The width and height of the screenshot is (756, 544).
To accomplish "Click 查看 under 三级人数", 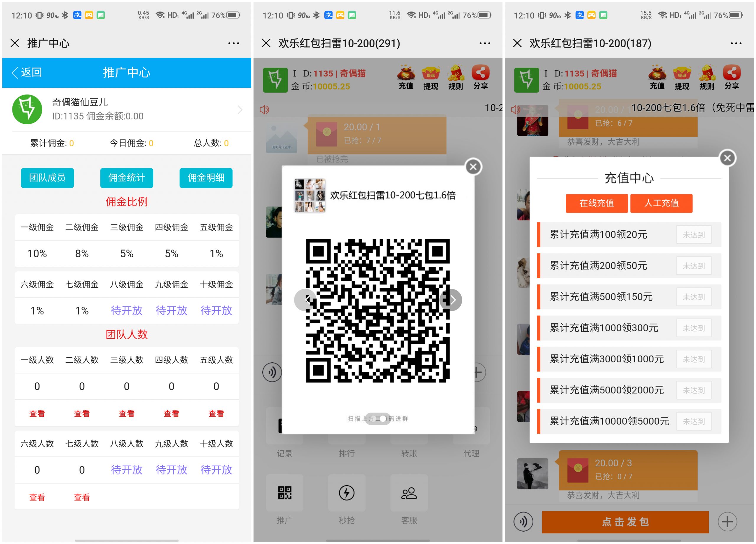I will click(127, 414).
